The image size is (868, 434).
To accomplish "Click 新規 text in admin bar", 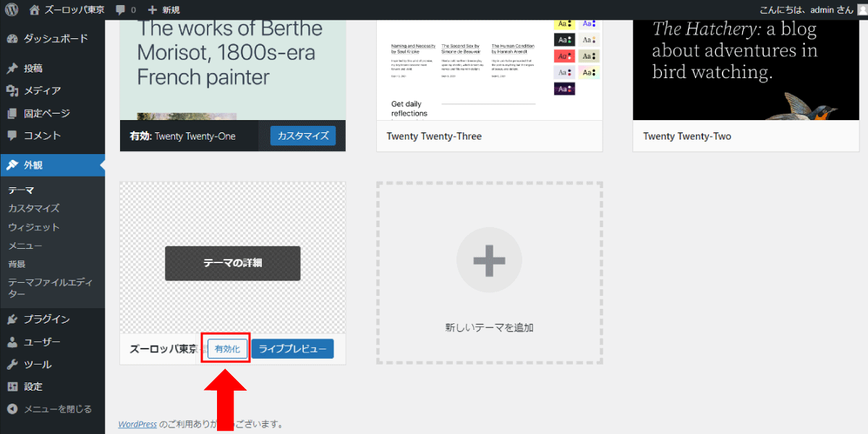I will (171, 10).
